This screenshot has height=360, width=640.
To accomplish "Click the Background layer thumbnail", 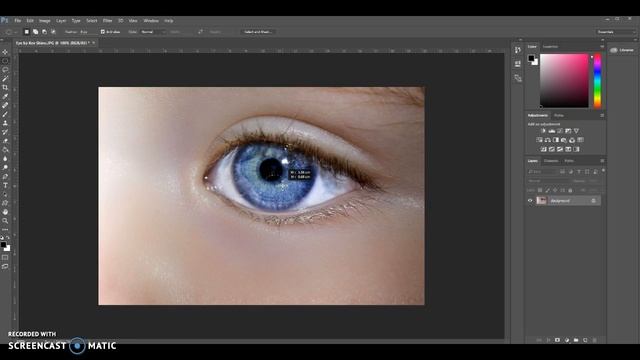I will click(541, 200).
